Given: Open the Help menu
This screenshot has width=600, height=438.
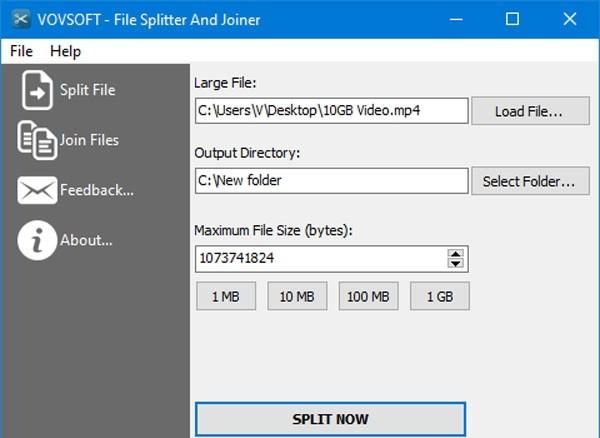Looking at the screenshot, I should [65, 51].
